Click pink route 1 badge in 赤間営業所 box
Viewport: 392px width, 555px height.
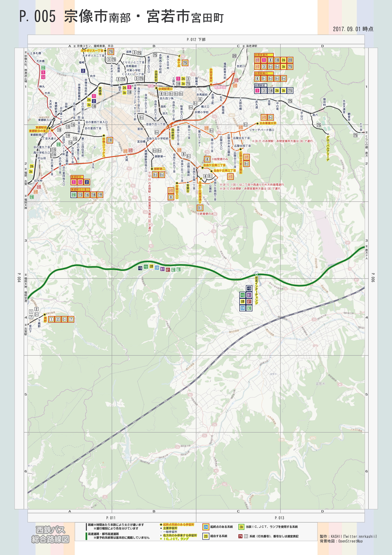point(264,60)
